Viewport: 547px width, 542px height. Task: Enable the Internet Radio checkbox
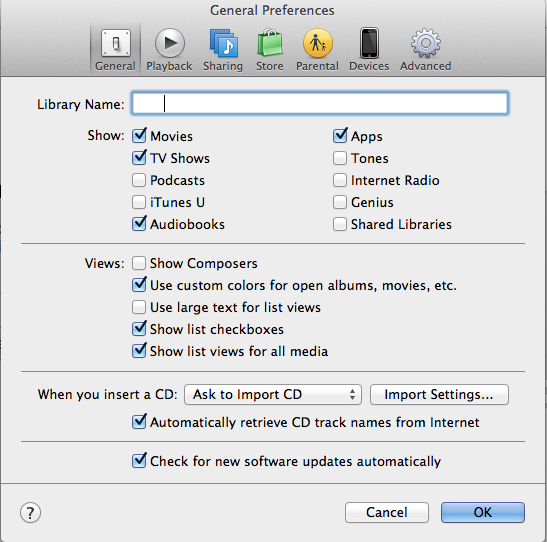pos(340,180)
